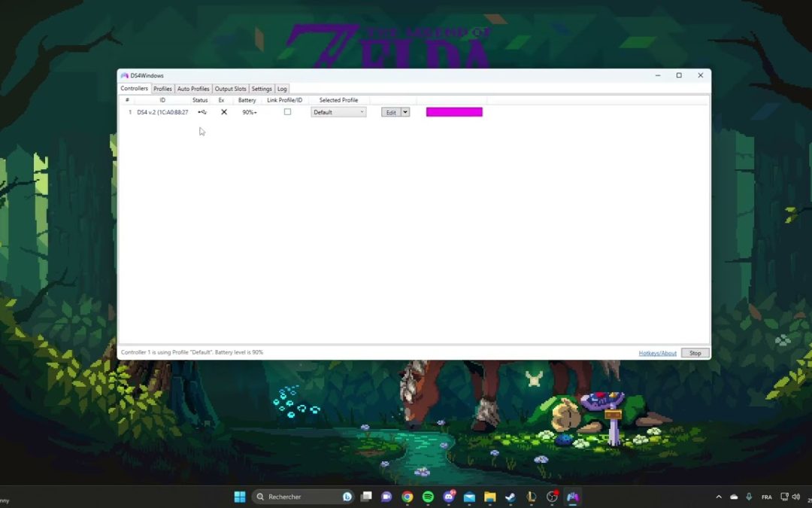Click the Stop button
Image resolution: width=812 pixels, height=508 pixels.
click(x=695, y=353)
